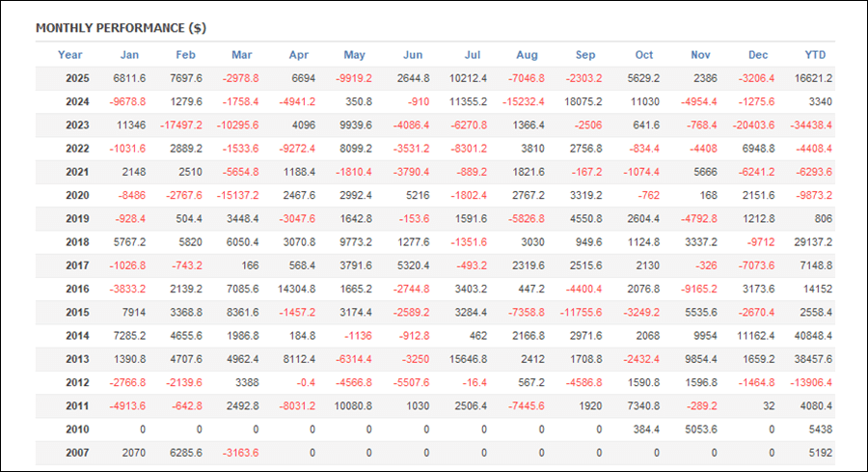Click the 2014 YTD value 40848.4
868x472 pixels.
click(814, 335)
